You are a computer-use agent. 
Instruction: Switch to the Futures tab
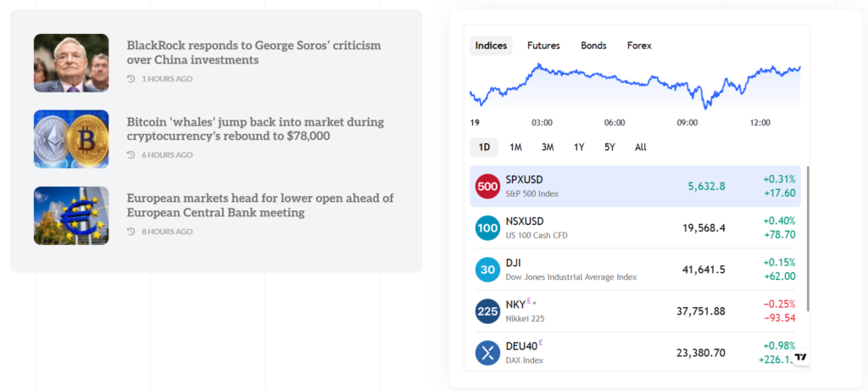coord(543,46)
